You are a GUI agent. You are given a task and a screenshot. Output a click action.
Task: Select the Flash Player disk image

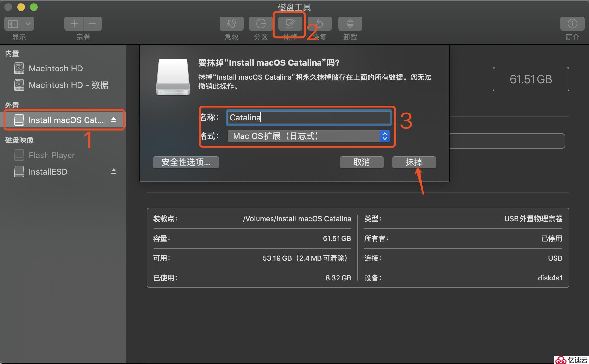(52, 155)
